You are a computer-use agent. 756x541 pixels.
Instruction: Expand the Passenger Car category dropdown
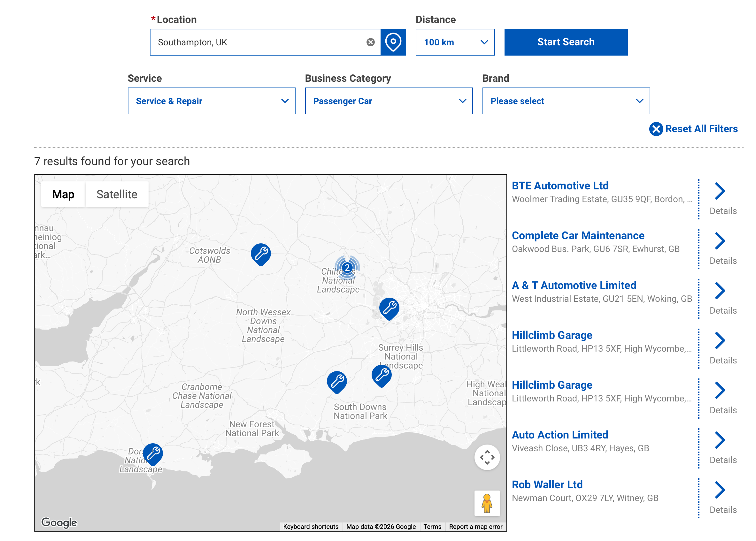click(389, 101)
